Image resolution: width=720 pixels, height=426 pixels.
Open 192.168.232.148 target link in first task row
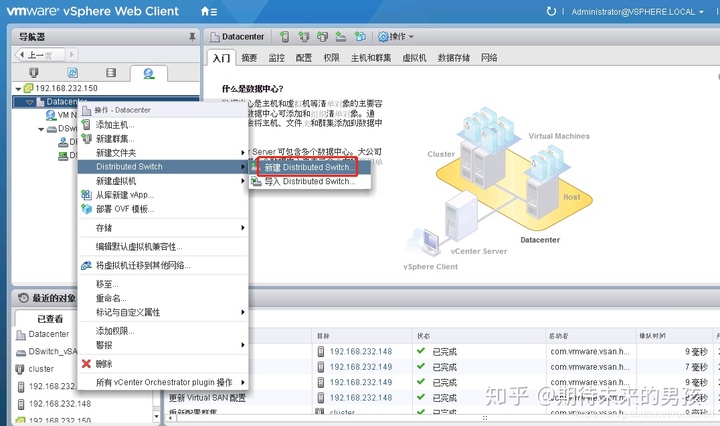click(361, 352)
